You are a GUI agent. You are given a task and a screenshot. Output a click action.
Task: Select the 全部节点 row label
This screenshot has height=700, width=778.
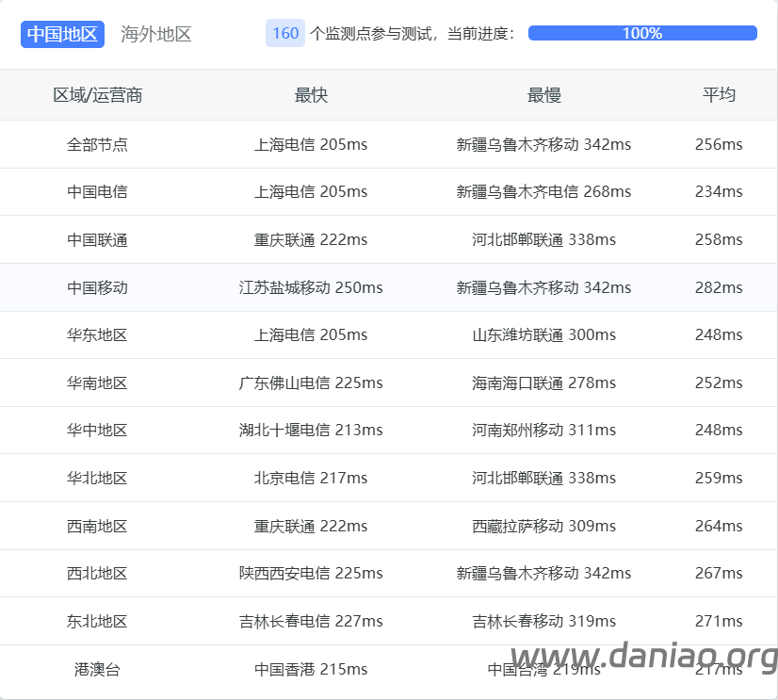pos(97,145)
